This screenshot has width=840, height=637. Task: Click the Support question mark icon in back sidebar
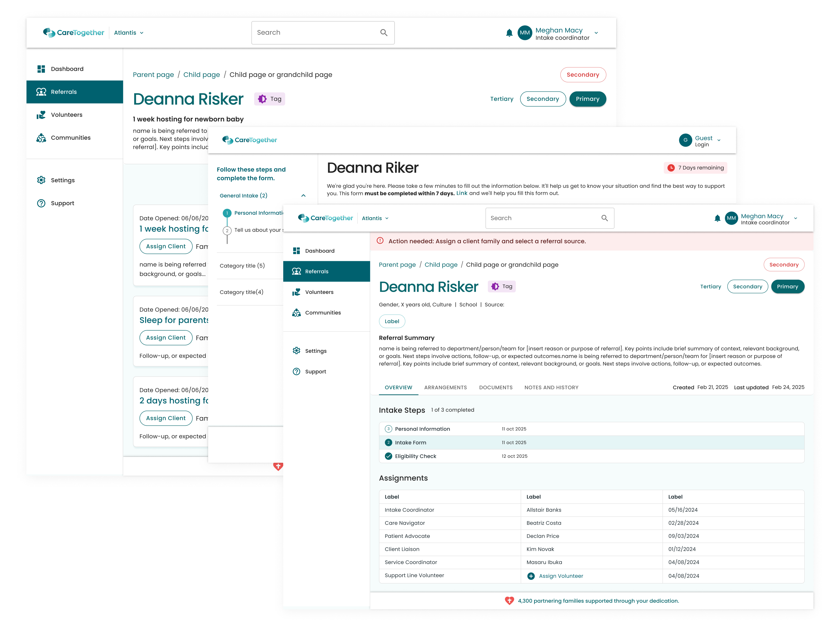pos(41,203)
